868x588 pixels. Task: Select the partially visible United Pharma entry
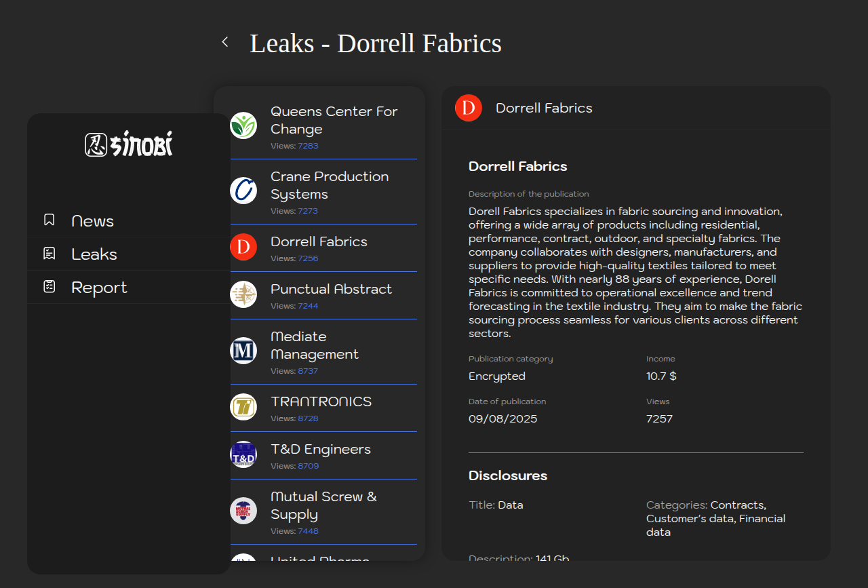[x=319, y=557]
